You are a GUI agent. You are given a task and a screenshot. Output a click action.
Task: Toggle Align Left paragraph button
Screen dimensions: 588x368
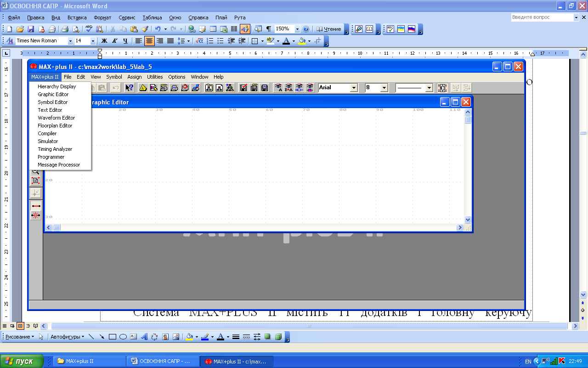coord(139,41)
